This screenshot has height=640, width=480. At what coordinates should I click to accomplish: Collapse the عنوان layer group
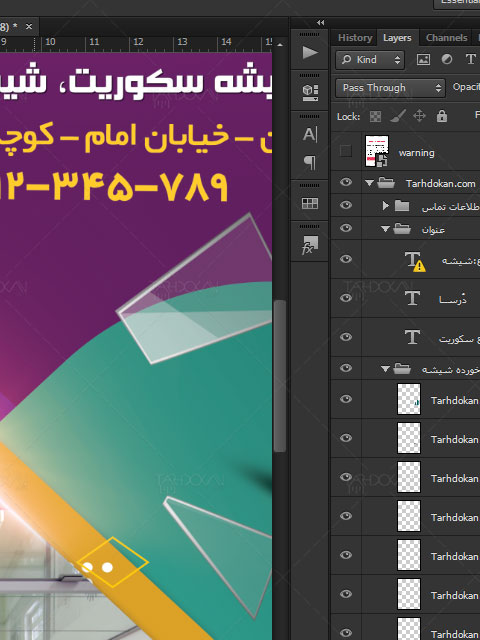pos(385,229)
